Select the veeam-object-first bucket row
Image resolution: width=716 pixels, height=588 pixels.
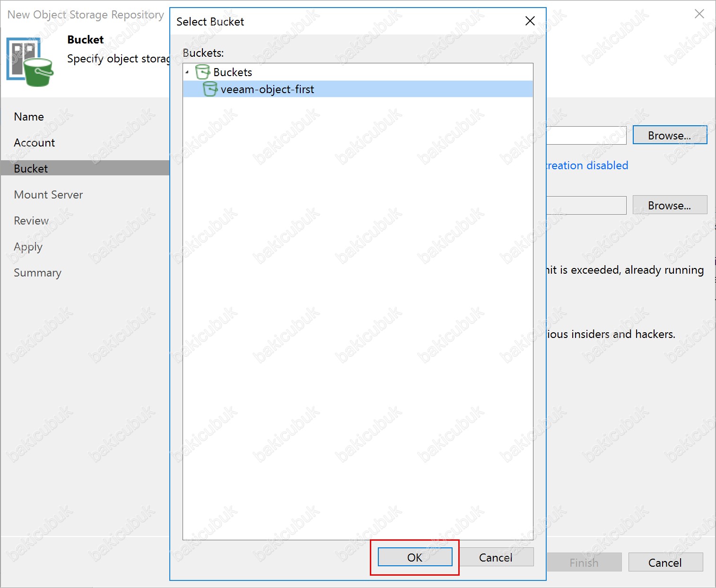pos(358,89)
